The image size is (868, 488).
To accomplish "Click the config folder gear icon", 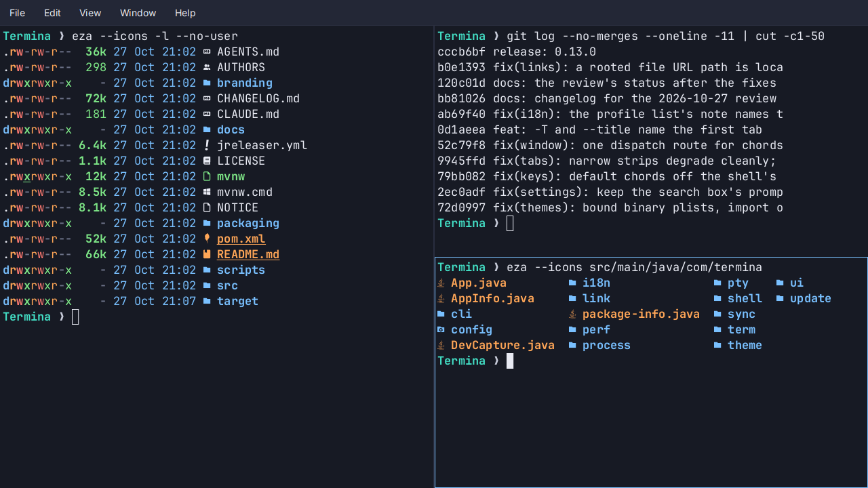I will coord(441,329).
